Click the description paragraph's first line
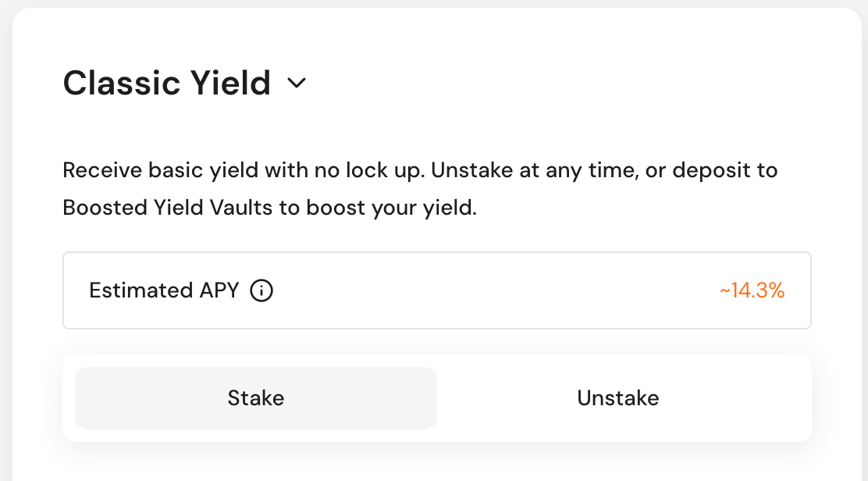868x481 pixels. (x=420, y=171)
